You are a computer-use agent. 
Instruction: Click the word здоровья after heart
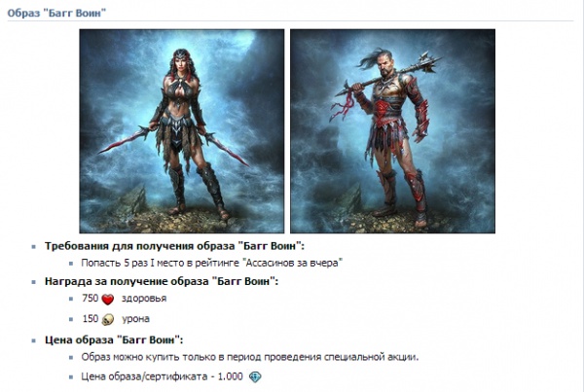(144, 299)
